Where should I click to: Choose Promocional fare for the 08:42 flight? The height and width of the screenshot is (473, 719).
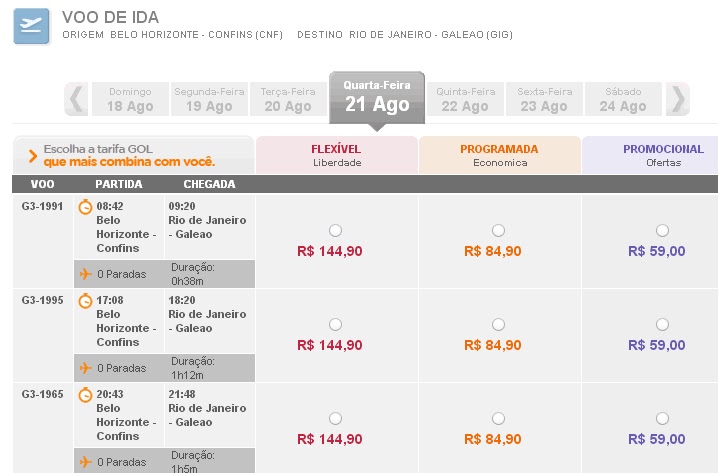click(661, 230)
